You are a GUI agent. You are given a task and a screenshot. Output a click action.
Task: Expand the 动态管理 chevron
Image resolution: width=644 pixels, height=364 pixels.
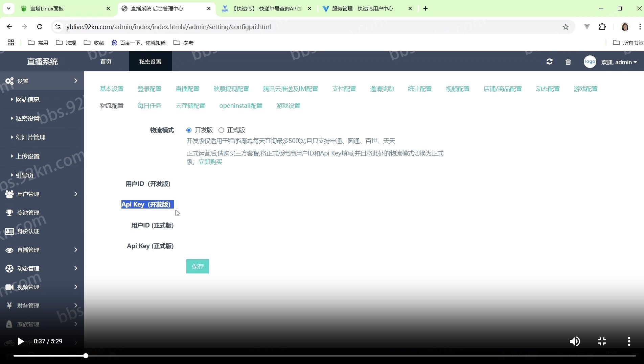76,268
